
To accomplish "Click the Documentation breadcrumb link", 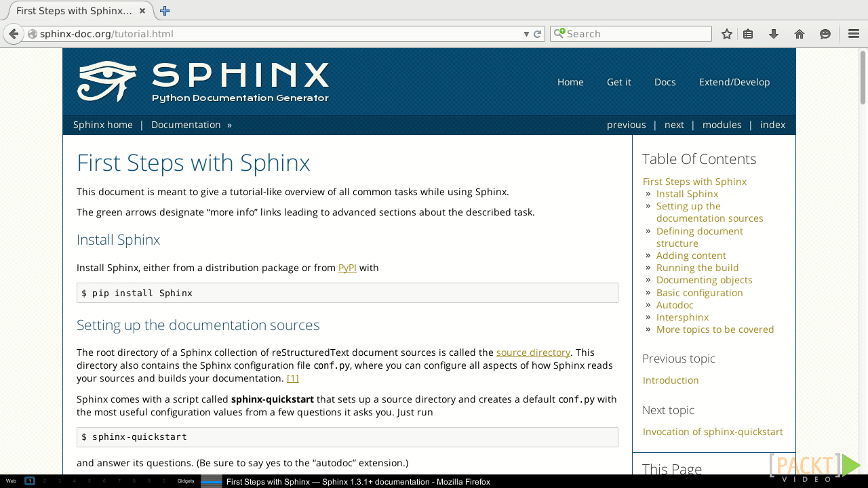I will pos(186,125).
